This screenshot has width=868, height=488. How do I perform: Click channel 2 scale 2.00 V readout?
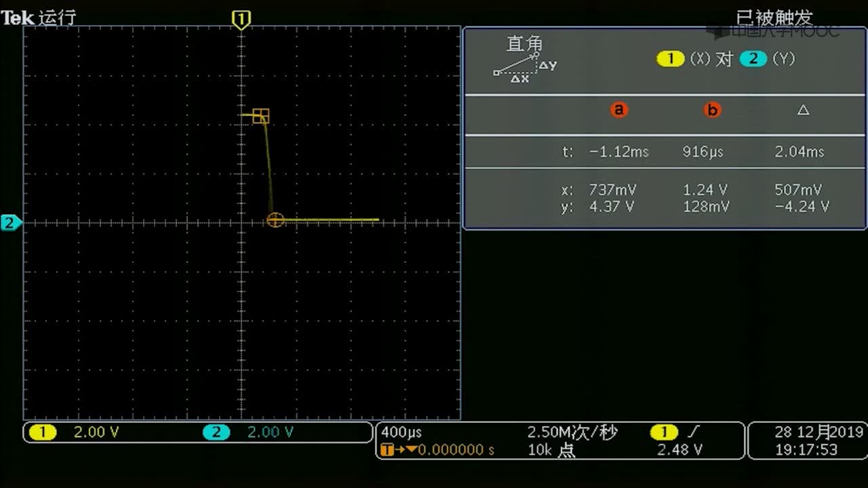(x=270, y=432)
